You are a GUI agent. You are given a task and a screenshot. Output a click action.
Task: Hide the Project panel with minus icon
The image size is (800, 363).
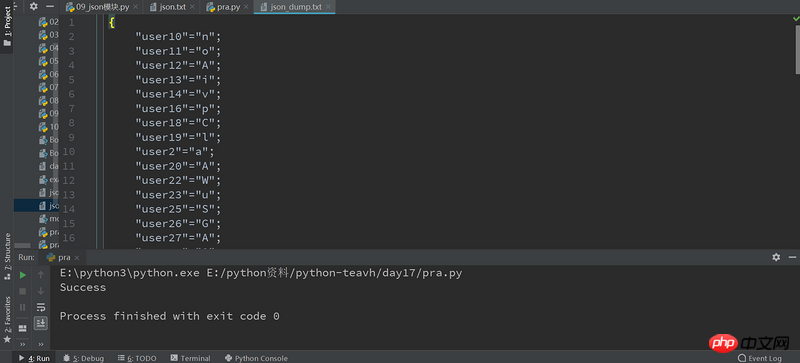pos(50,6)
